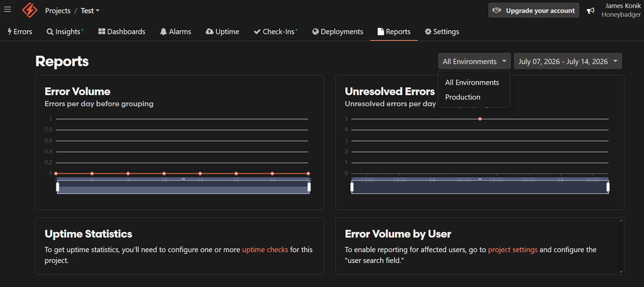Click the announcements megaphone icon
644x287 pixels.
(590, 11)
